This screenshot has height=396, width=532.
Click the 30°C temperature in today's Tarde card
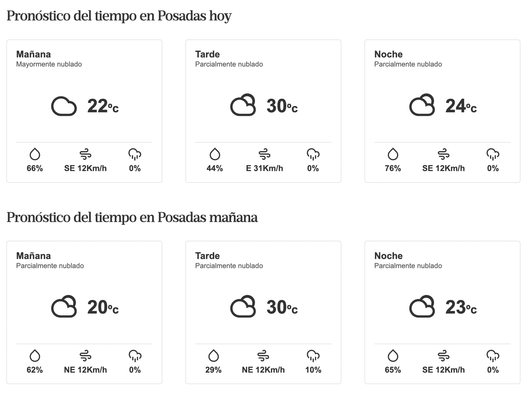(282, 106)
